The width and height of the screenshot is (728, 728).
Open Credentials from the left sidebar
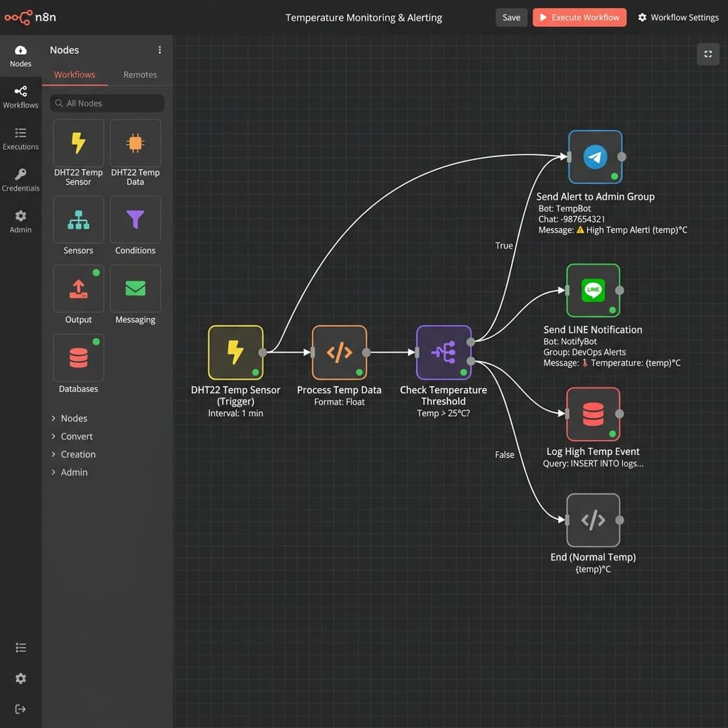click(x=21, y=180)
